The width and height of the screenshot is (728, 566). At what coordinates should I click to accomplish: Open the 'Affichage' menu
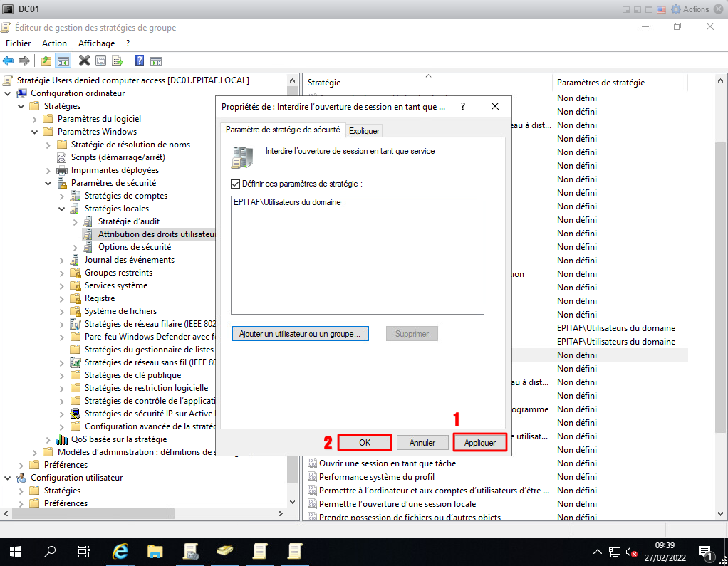(x=96, y=43)
